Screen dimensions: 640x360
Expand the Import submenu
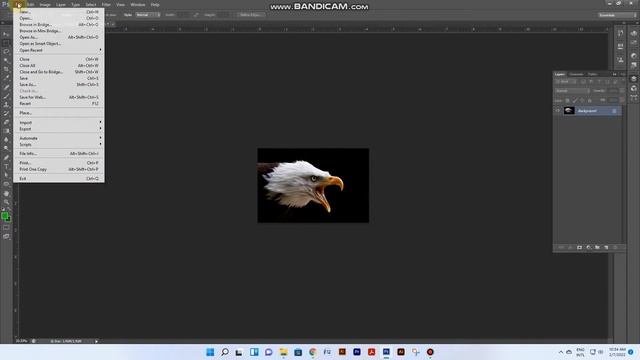(x=59, y=122)
